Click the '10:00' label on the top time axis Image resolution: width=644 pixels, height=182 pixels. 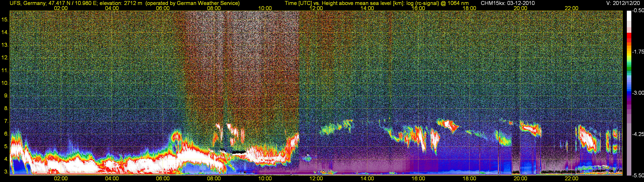[265, 8]
